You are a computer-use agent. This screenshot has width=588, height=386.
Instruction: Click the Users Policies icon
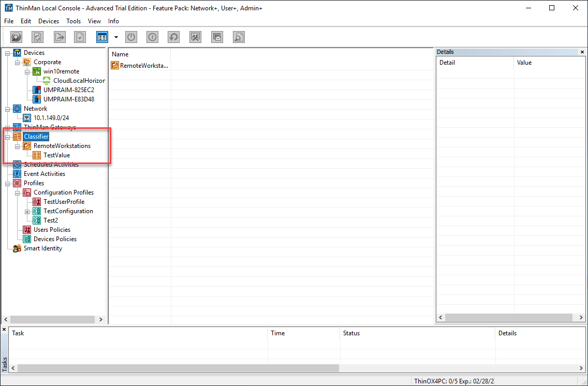tap(27, 230)
